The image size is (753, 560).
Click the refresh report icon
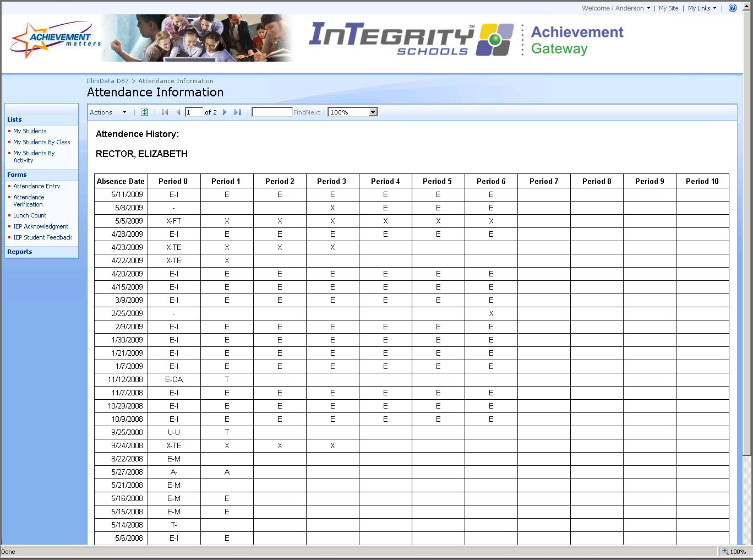pyautogui.click(x=144, y=112)
